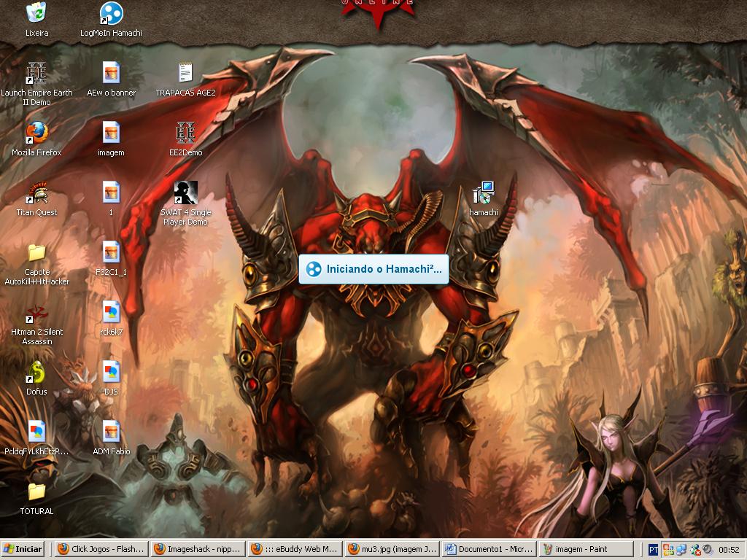Select the Titan Quest game icon
Screen dimensions: 747x560
click(36, 192)
